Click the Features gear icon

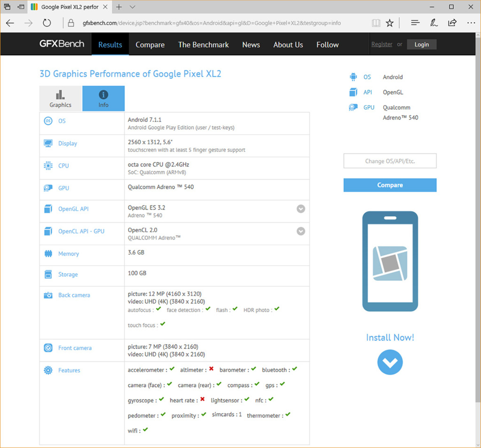[x=48, y=370]
